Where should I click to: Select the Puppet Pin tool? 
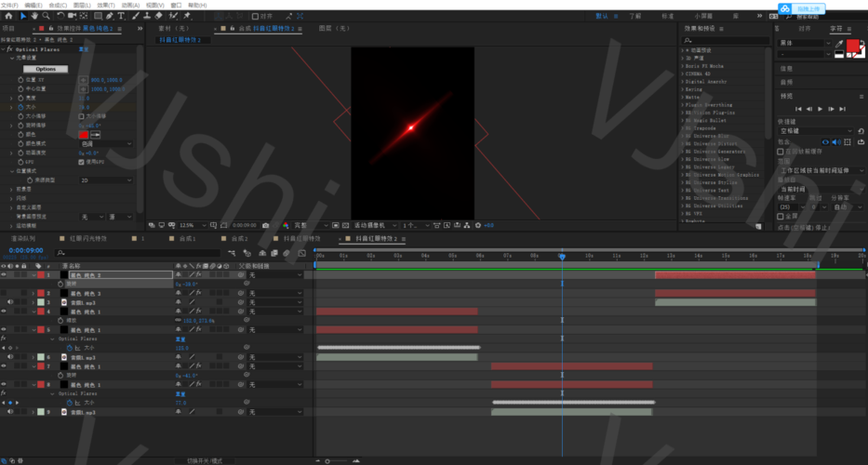coord(187,16)
